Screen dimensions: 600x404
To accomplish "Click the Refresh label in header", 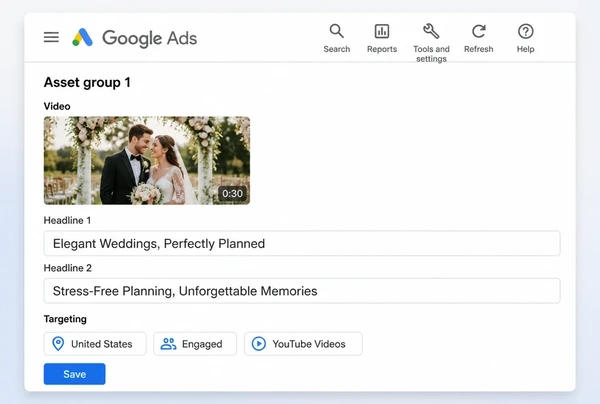I will click(x=479, y=49).
